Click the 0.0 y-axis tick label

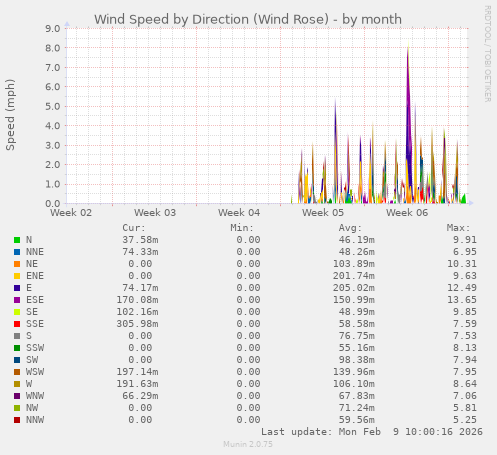(x=53, y=204)
